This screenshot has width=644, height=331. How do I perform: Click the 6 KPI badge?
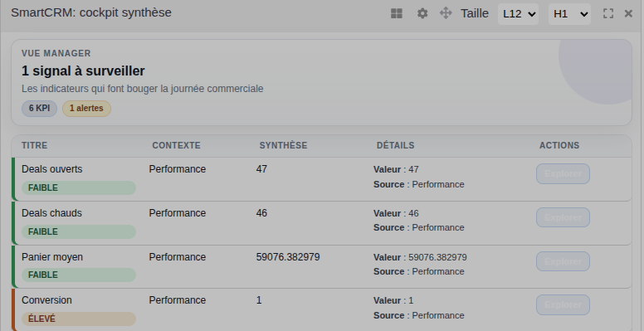point(40,109)
